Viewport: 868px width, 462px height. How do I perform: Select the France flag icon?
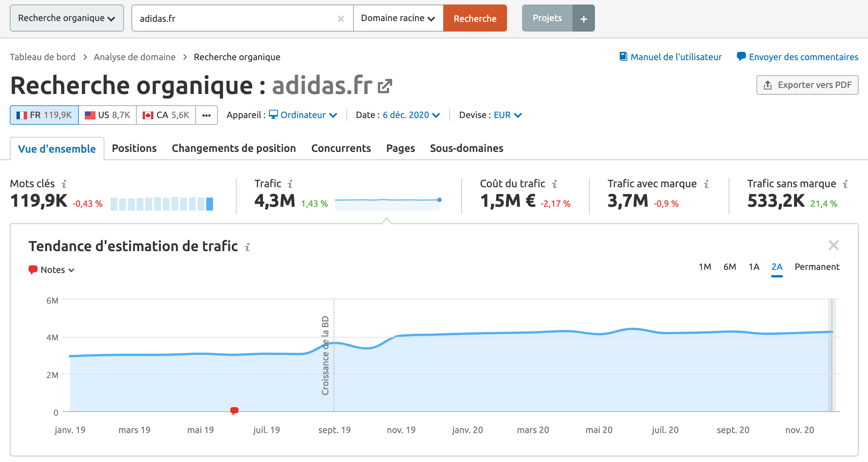point(22,115)
